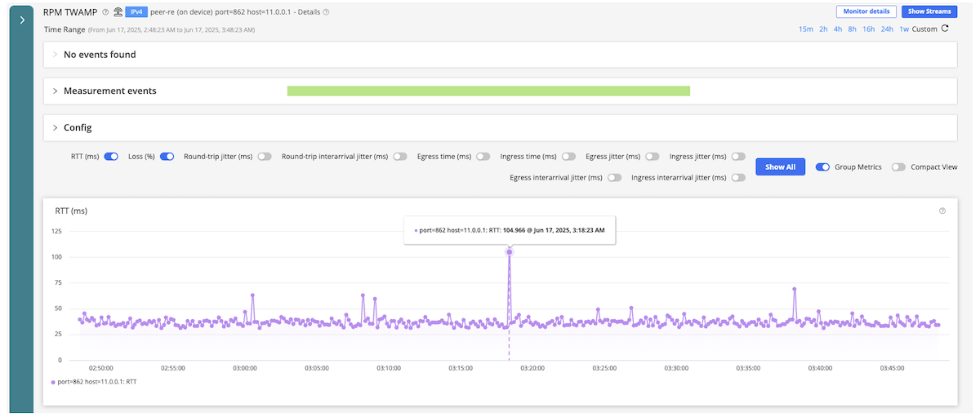Image resolution: width=980 pixels, height=417 pixels.
Task: Select the 15m time range
Action: pos(806,29)
